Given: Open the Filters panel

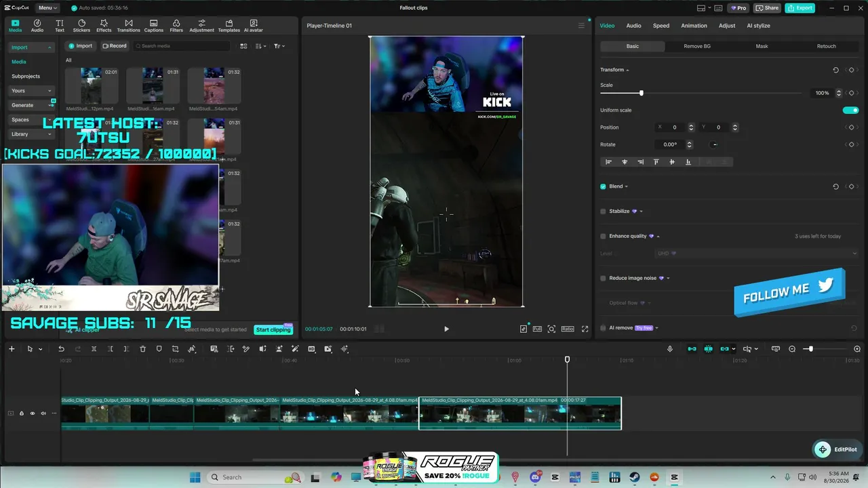Looking at the screenshot, I should pyautogui.click(x=176, y=26).
